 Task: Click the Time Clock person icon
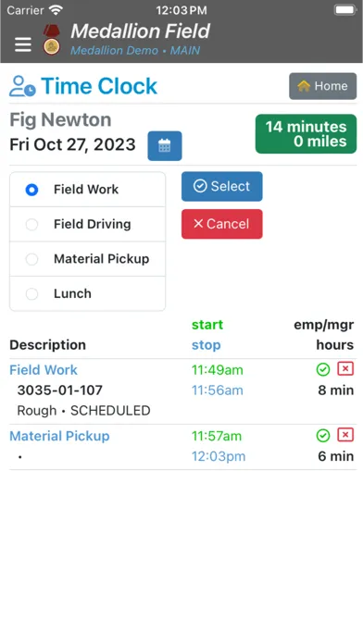pyautogui.click(x=22, y=86)
